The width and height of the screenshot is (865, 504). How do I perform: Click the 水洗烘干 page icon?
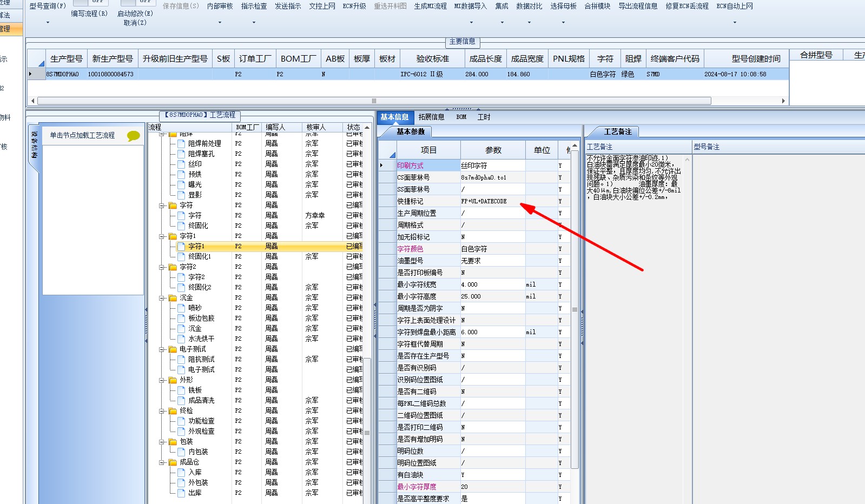(x=182, y=339)
